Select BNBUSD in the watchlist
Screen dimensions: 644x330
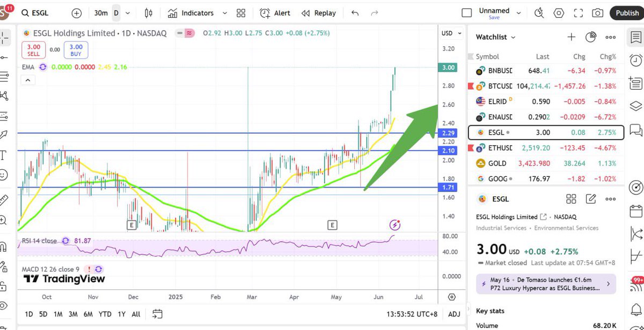click(x=546, y=70)
